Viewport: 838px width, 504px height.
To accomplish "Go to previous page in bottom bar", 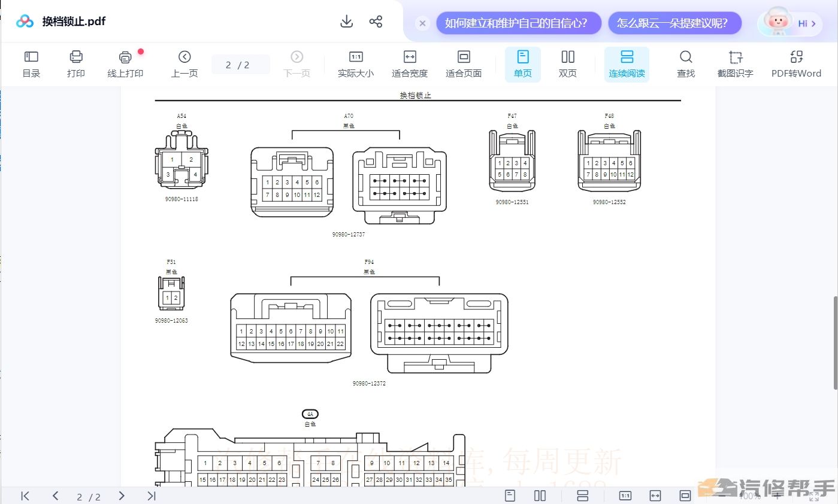I will (x=55, y=496).
